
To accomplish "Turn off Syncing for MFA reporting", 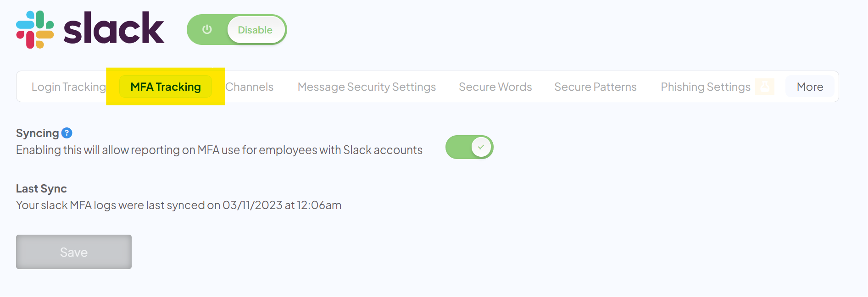I will pos(469,147).
